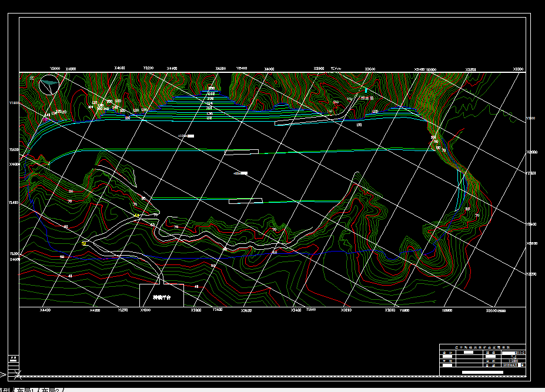
Task: Select the Y1600 label on left border
Action: tap(14, 149)
